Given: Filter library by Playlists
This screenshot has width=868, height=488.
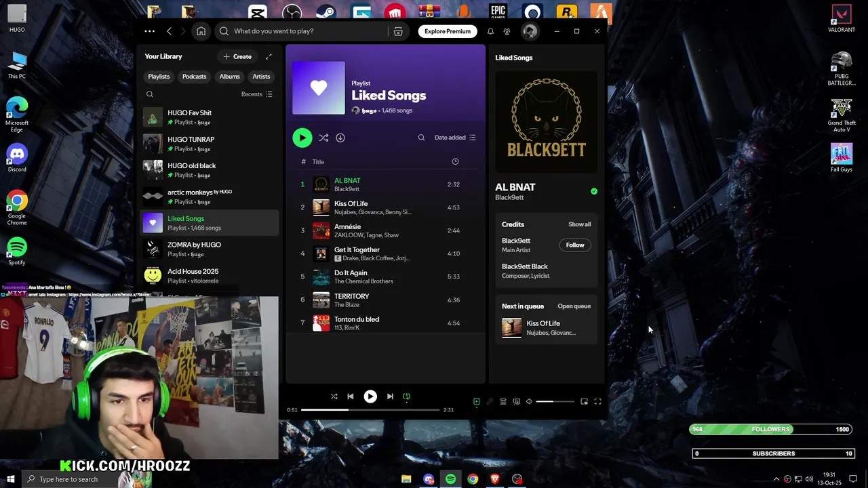Looking at the screenshot, I should (x=159, y=77).
